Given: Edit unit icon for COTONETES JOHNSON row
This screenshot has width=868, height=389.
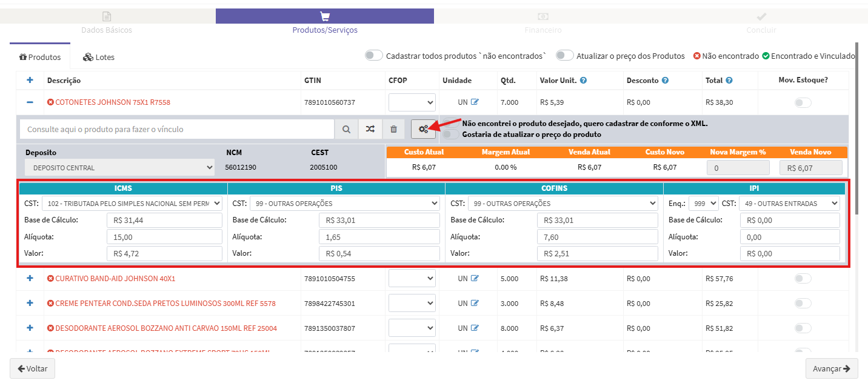Looking at the screenshot, I should 475,102.
